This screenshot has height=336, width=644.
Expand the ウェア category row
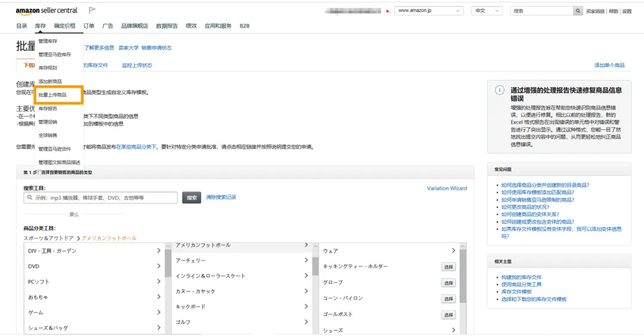[389, 251]
